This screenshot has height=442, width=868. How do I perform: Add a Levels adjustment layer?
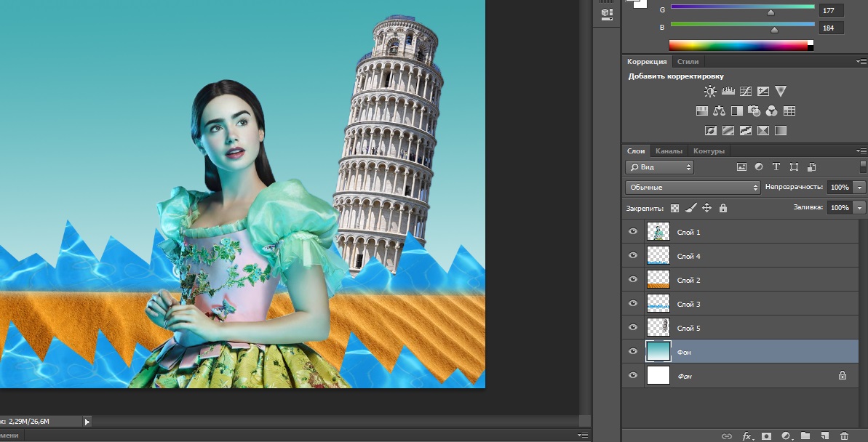click(728, 92)
